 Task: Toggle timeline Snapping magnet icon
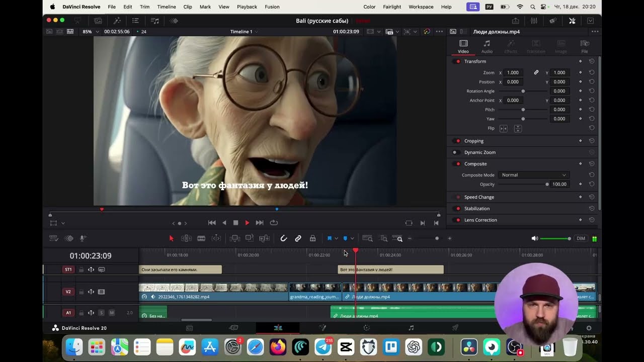coord(284,238)
